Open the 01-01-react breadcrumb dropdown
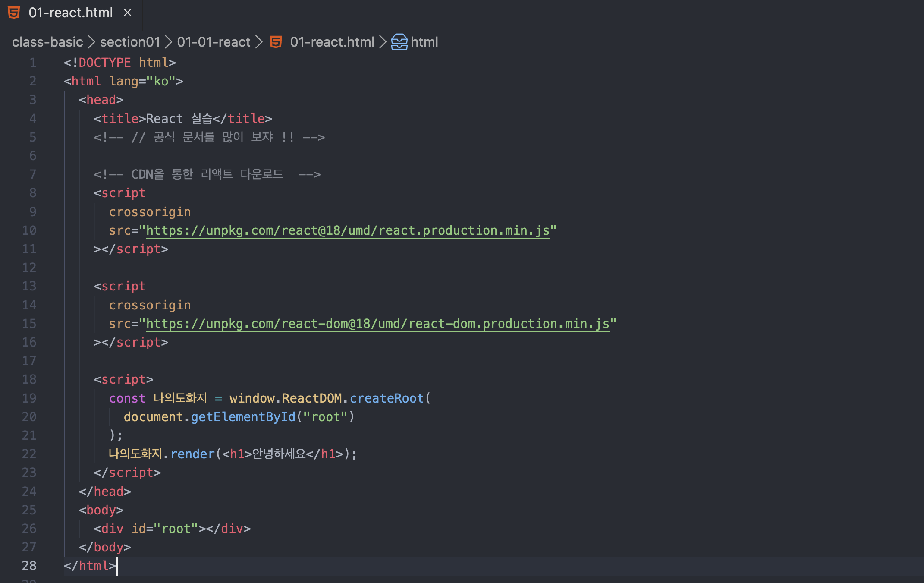The width and height of the screenshot is (924, 583). pyautogui.click(x=214, y=42)
